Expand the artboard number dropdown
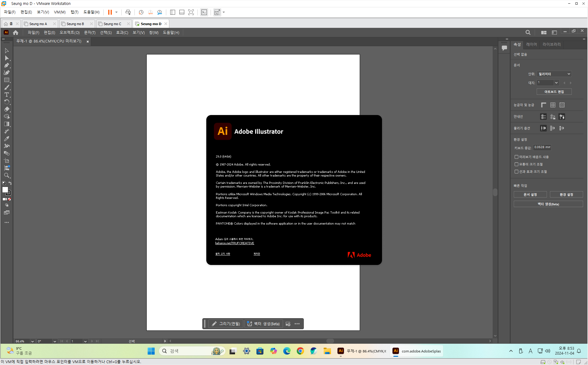 tap(556, 83)
